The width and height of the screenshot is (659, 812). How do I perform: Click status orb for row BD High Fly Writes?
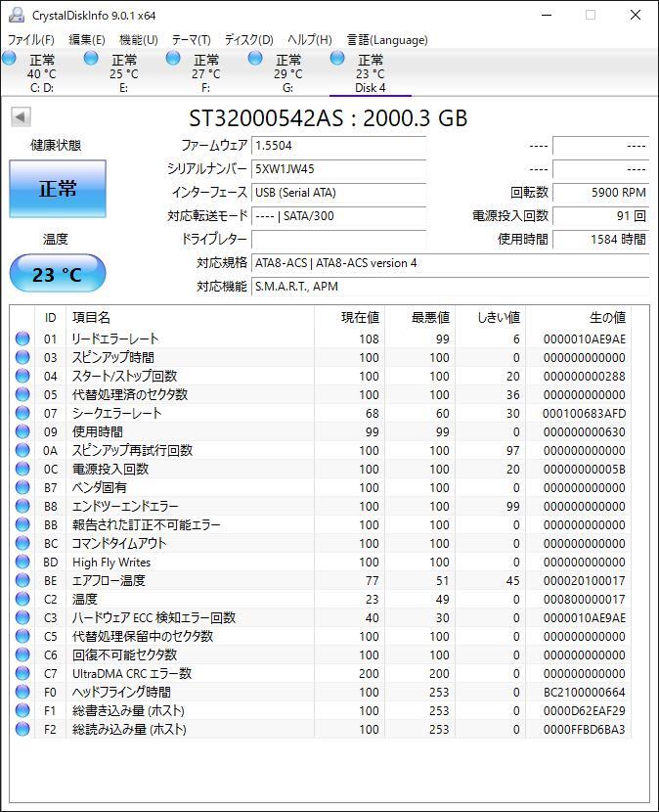coord(22,562)
